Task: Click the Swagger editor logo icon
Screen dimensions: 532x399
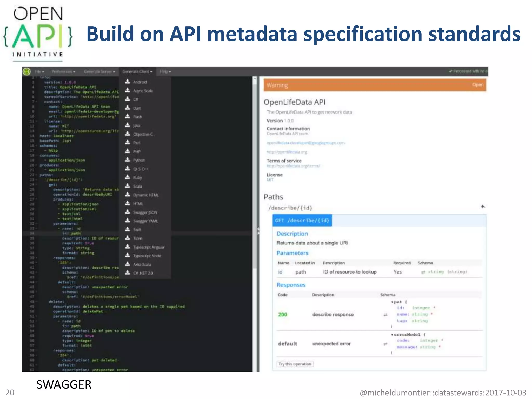Action: coord(26,71)
